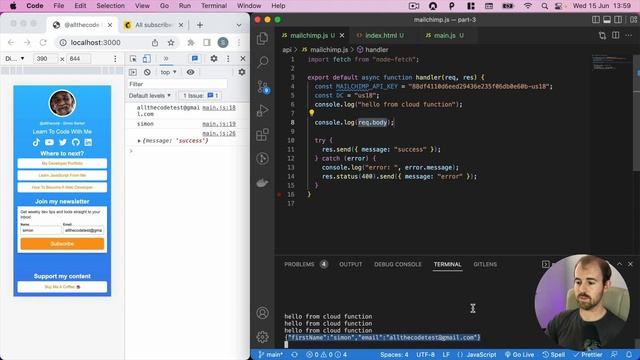Open the Explorer view in VS Code
Screen dimensions: 640x360
click(262, 38)
